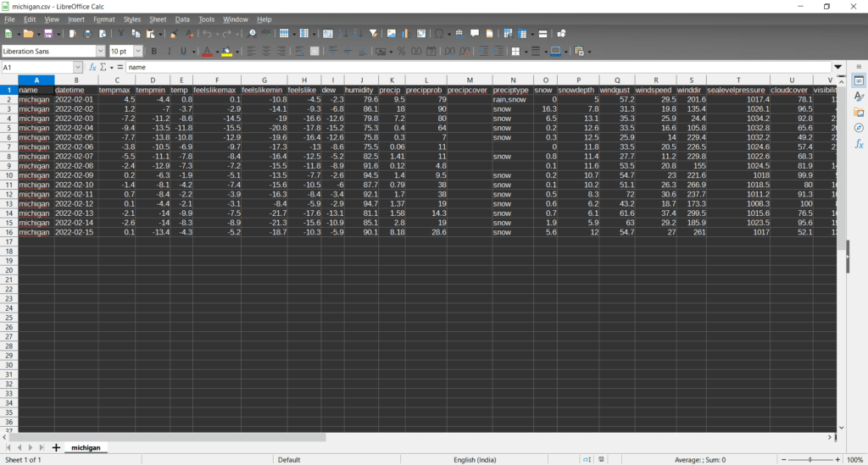Open Find and Replace magnifier icon
The image size is (868, 465).
[x=252, y=34]
